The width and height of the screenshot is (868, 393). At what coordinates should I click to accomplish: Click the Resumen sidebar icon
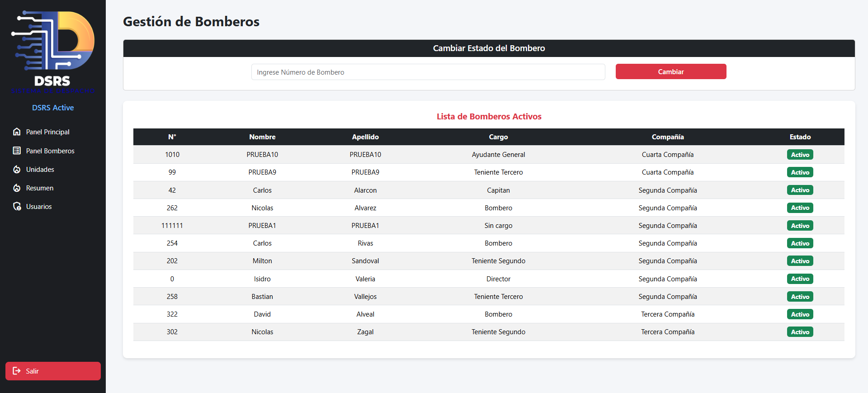coord(17,188)
